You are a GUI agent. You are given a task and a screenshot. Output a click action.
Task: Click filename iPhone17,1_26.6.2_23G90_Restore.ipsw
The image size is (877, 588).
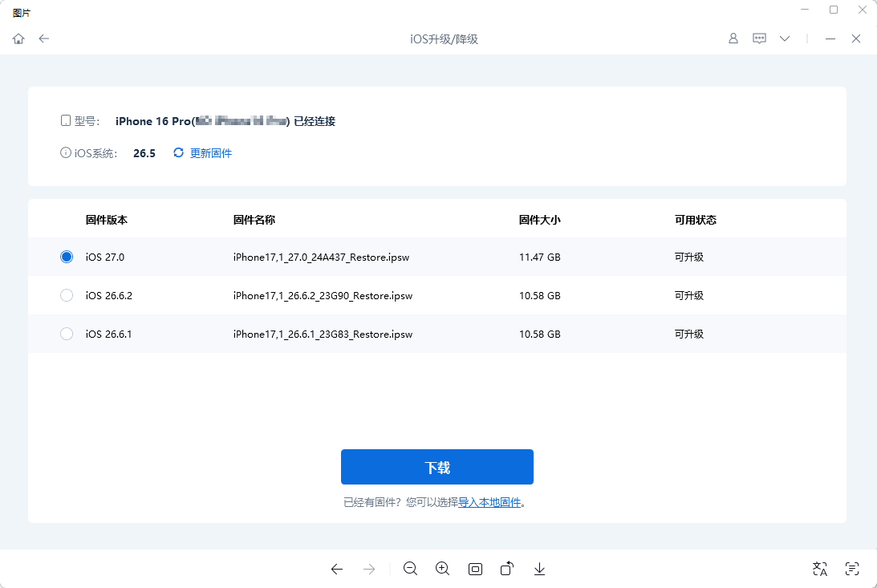click(x=323, y=296)
